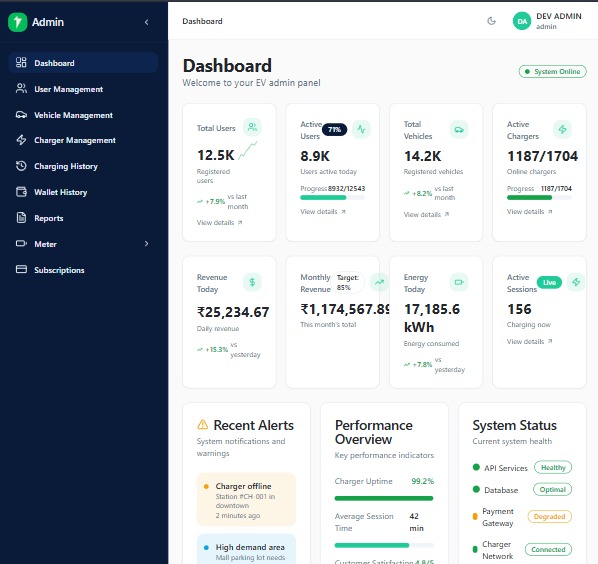598x564 pixels.
Task: Click the Healthy badge for API Services
Action: pos(553,468)
